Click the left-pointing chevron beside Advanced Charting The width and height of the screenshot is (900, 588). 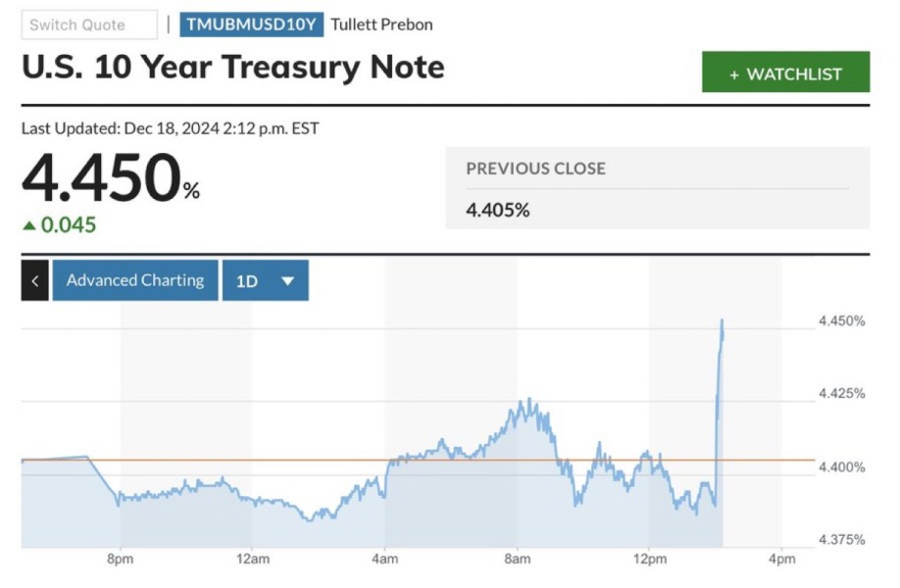coord(33,280)
